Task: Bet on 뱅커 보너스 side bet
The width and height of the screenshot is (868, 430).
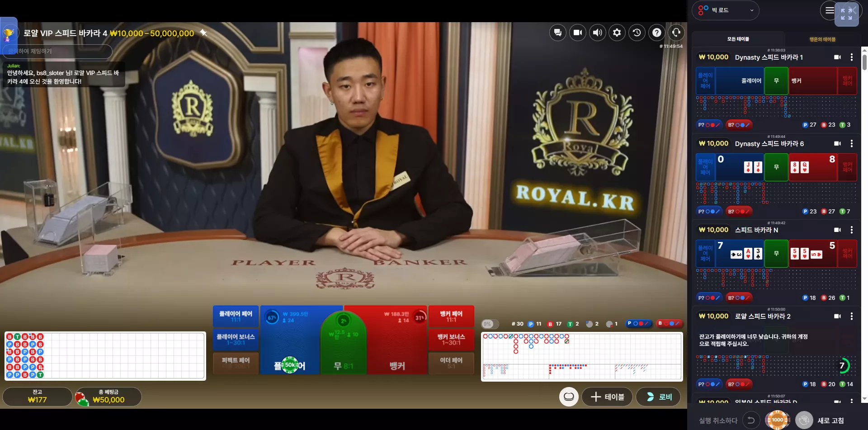Action: [x=451, y=340]
